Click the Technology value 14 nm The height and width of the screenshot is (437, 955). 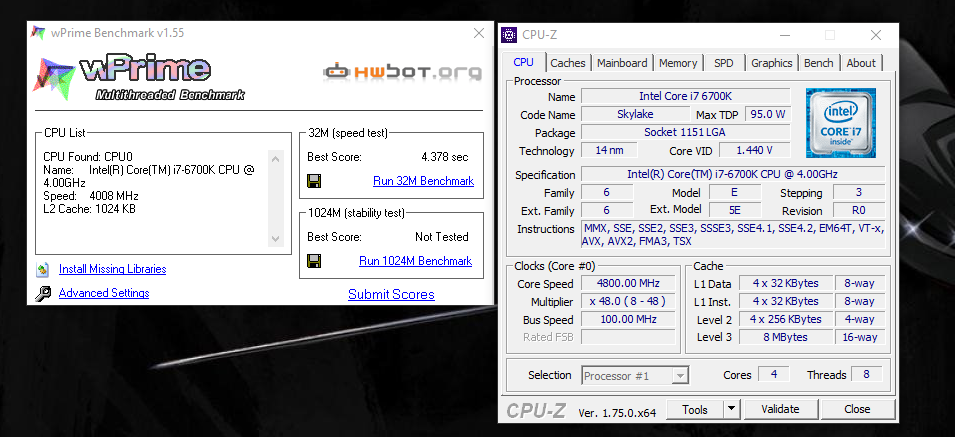(609, 150)
